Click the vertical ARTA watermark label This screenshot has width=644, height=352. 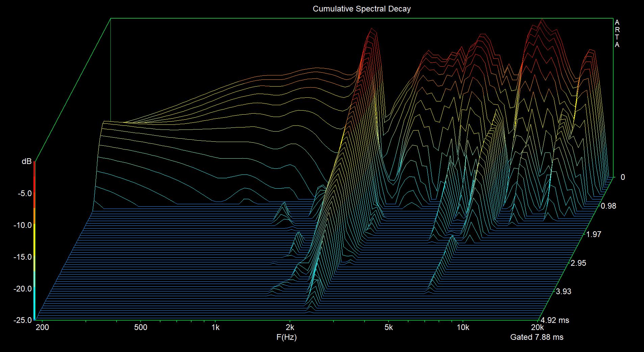coord(617,34)
